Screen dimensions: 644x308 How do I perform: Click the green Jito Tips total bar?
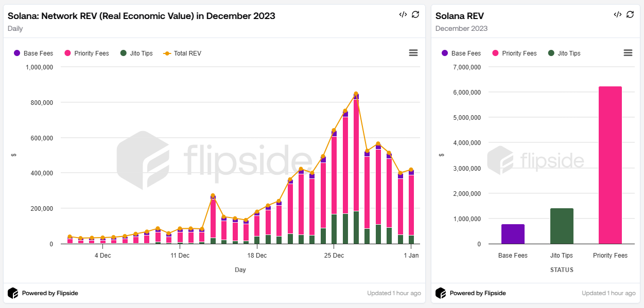click(x=562, y=226)
